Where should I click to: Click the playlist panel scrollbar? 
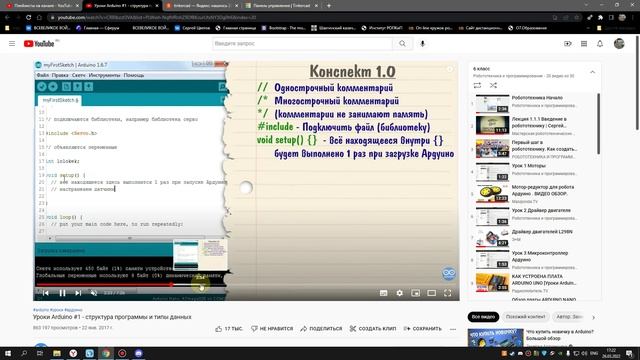[x=599, y=124]
